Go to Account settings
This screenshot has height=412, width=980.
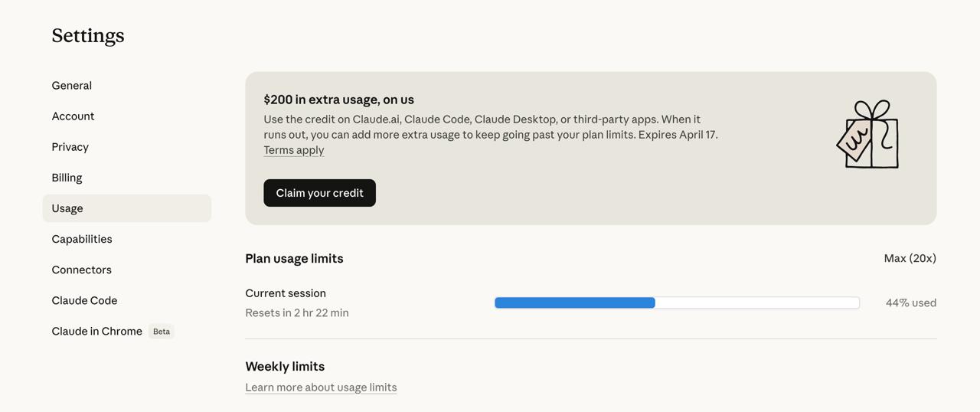73,116
